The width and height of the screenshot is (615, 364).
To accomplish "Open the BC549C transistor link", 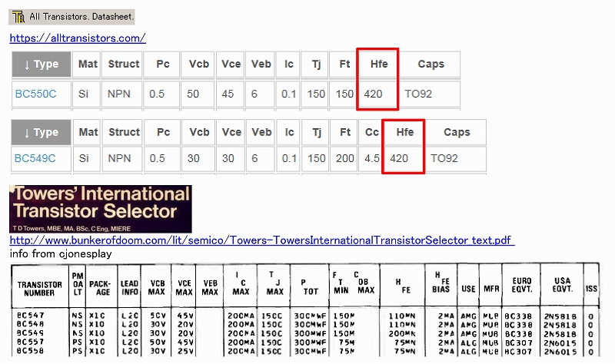I will [35, 159].
